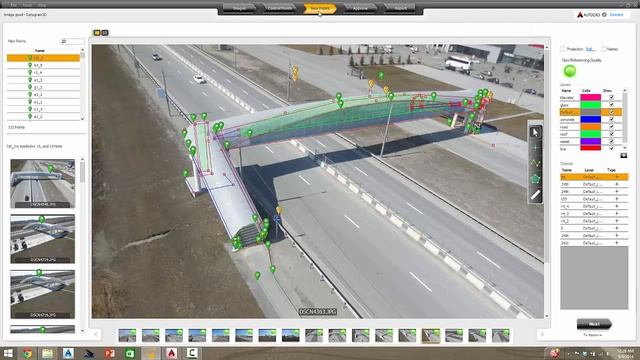The height and width of the screenshot is (360, 640).
Task: Click filmstrip right chevron arrow
Action: point(542,334)
